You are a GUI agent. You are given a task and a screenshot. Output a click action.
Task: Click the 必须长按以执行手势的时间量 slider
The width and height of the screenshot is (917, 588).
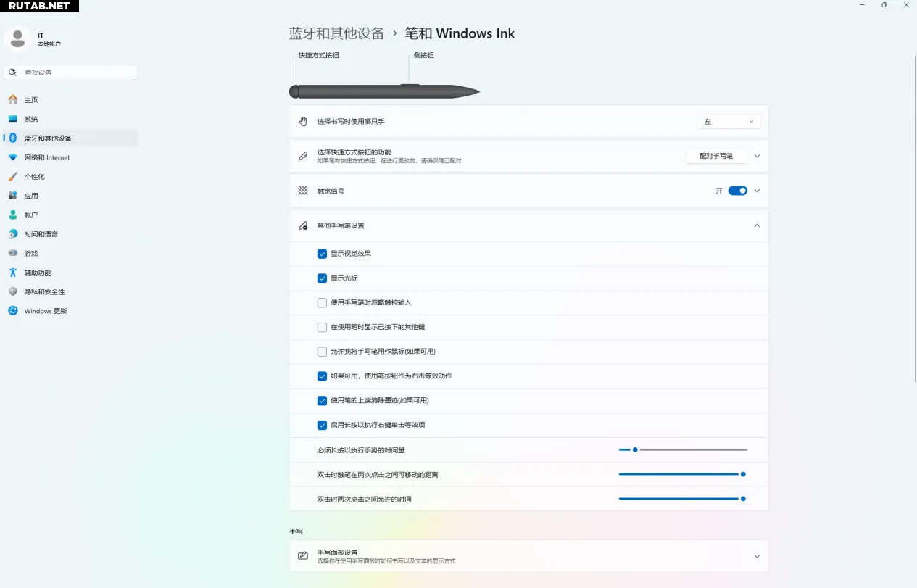[x=683, y=450]
